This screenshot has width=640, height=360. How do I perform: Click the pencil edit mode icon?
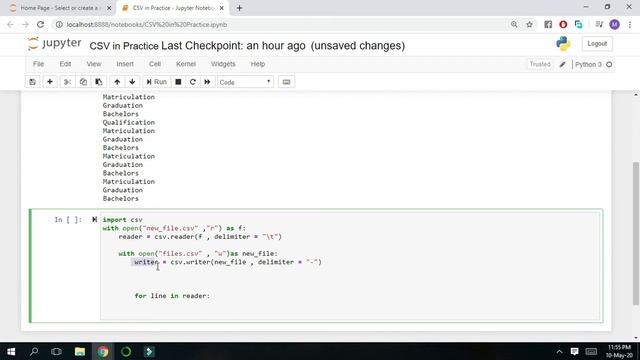pos(562,64)
